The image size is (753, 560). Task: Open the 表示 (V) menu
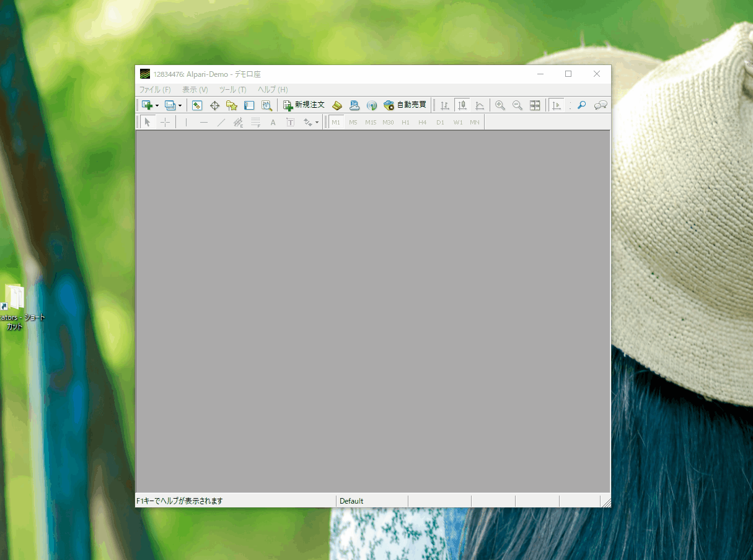coord(195,90)
